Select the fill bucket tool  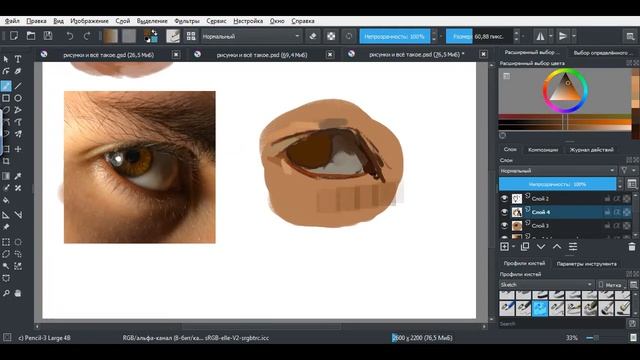pyautogui.click(x=6, y=200)
